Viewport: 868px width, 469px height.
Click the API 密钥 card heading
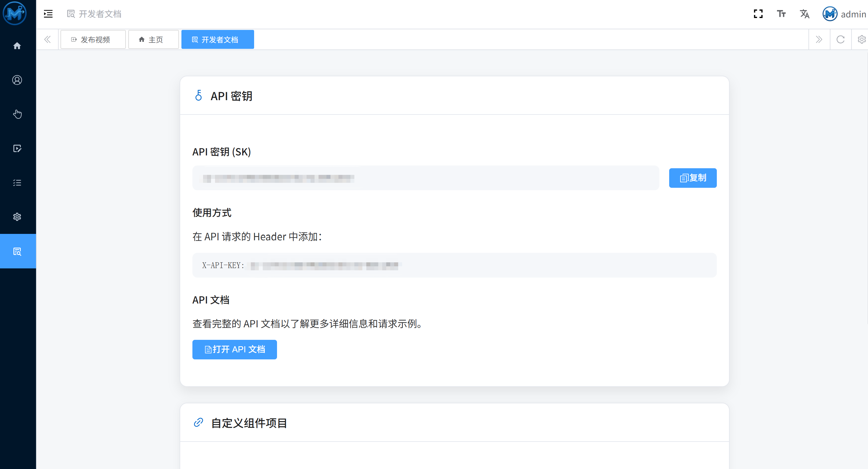[x=231, y=96]
